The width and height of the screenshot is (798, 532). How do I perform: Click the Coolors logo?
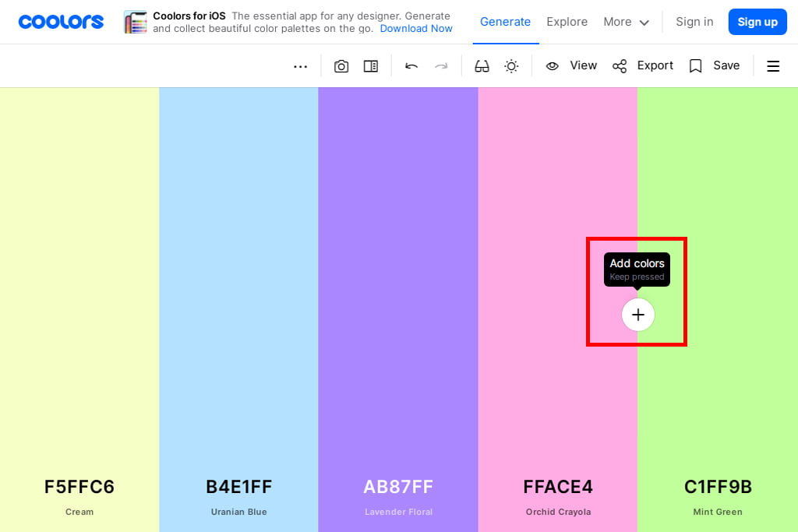[x=61, y=22]
